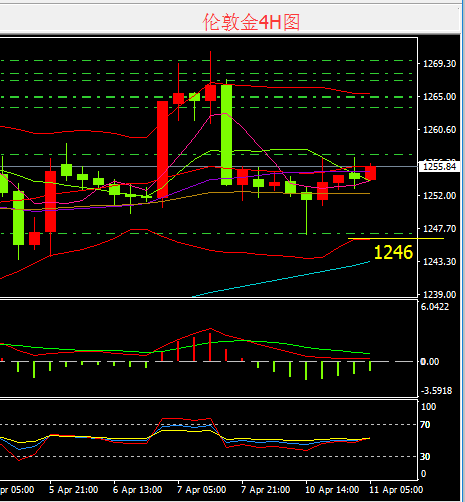465x502 pixels.
Task: Click the 11 Apr 05:00 time label
Action: (396, 490)
